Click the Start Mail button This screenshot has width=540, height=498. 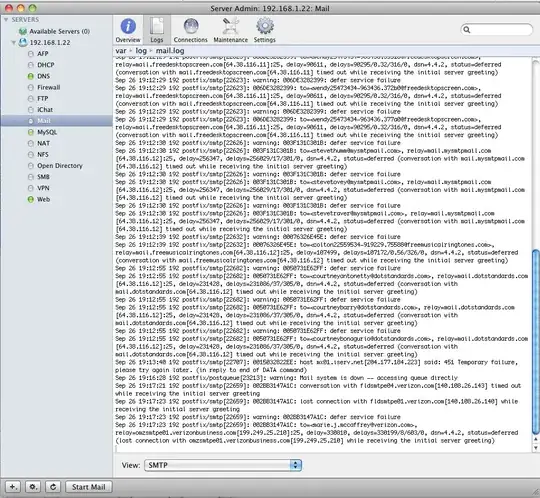coord(89,487)
